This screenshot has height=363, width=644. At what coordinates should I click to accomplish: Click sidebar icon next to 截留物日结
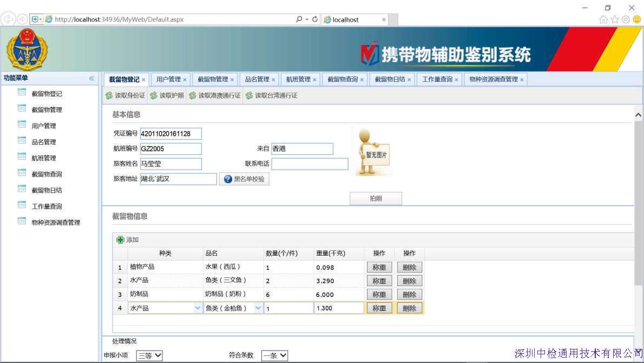pos(22,189)
